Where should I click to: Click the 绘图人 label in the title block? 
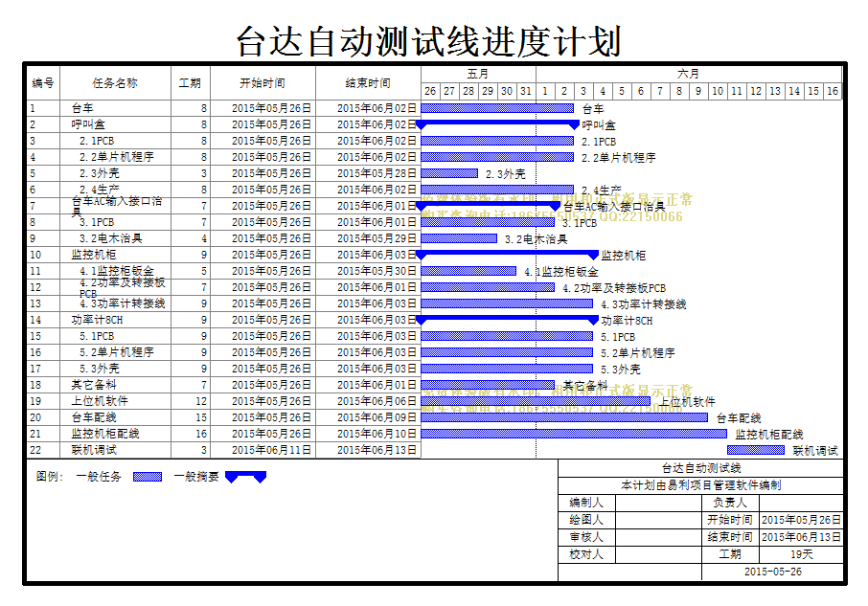coord(586,520)
